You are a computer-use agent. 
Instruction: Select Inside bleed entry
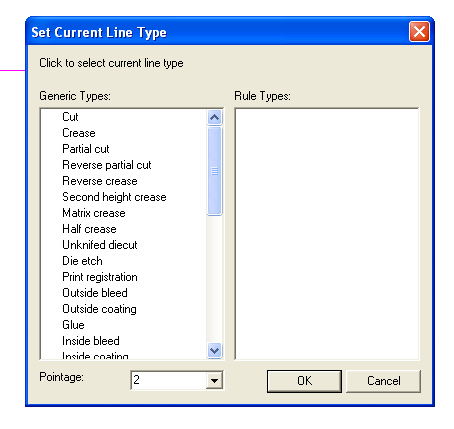click(x=91, y=341)
